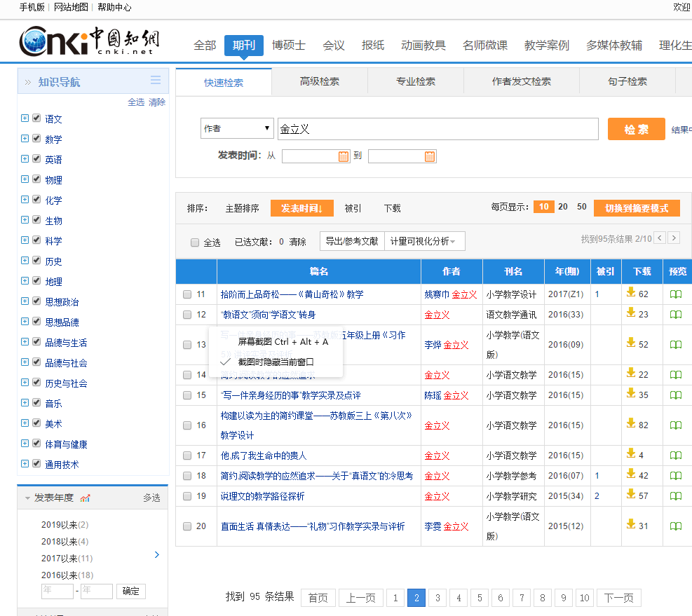Screen dimensions: 692x616
Task: Download article 19 说理文的教学路径探析
Action: click(x=631, y=494)
